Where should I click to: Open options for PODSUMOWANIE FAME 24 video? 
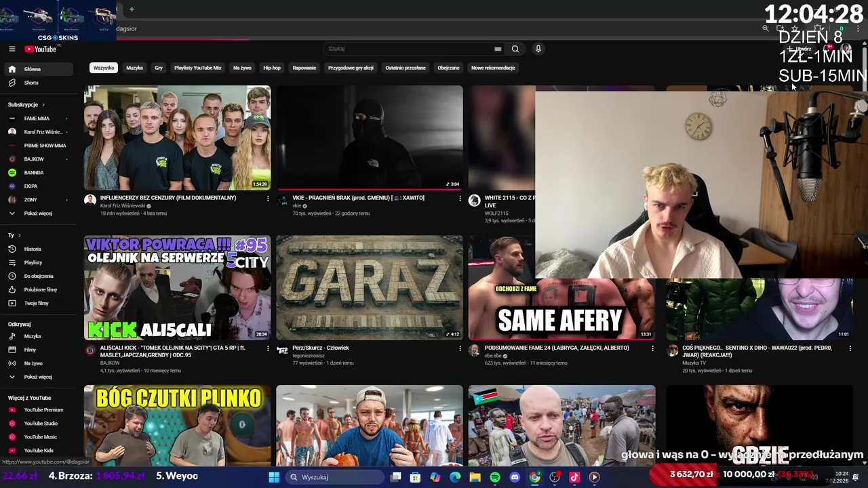pos(652,348)
